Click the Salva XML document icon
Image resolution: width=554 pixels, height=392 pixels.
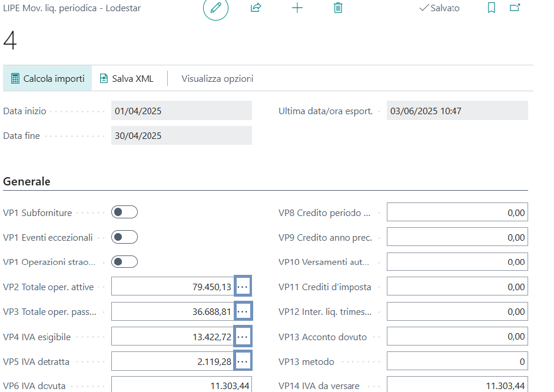coord(104,78)
